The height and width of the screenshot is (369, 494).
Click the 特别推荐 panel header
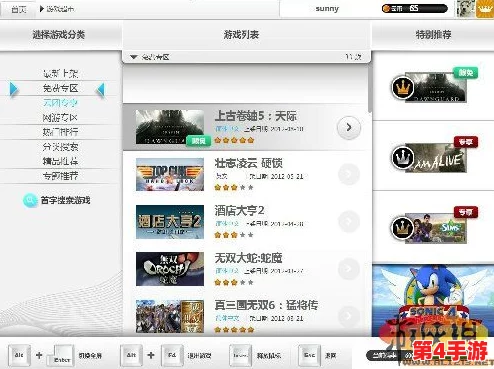433,35
